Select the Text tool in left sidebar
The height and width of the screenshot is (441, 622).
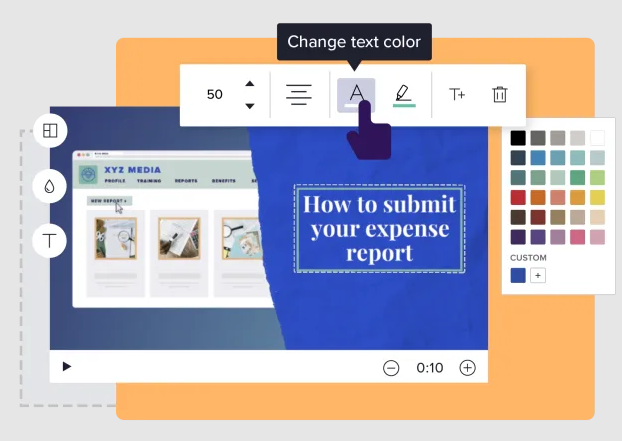50,240
